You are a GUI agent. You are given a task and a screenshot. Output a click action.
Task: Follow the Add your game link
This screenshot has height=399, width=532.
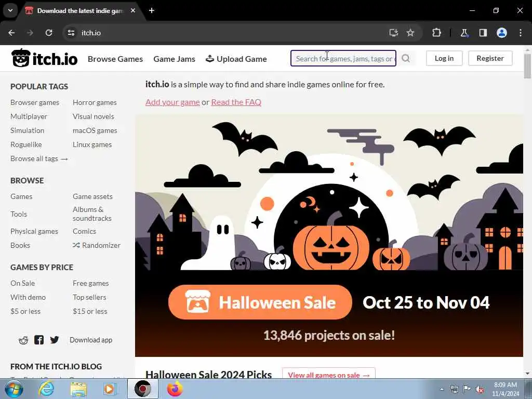pos(172,102)
